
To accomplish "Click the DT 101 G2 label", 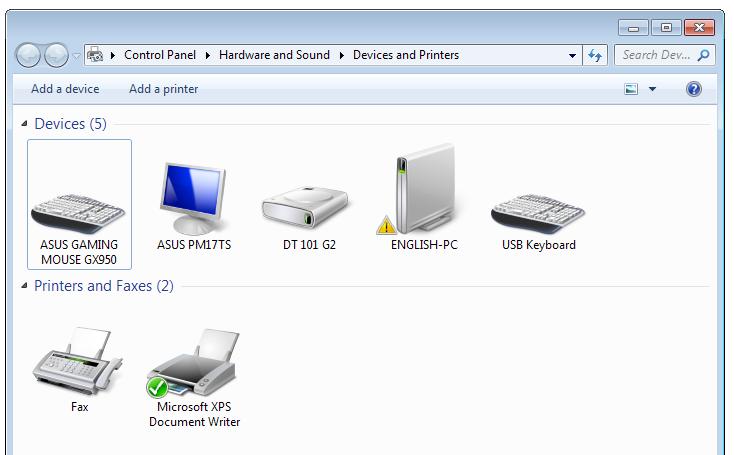I will [x=309, y=245].
